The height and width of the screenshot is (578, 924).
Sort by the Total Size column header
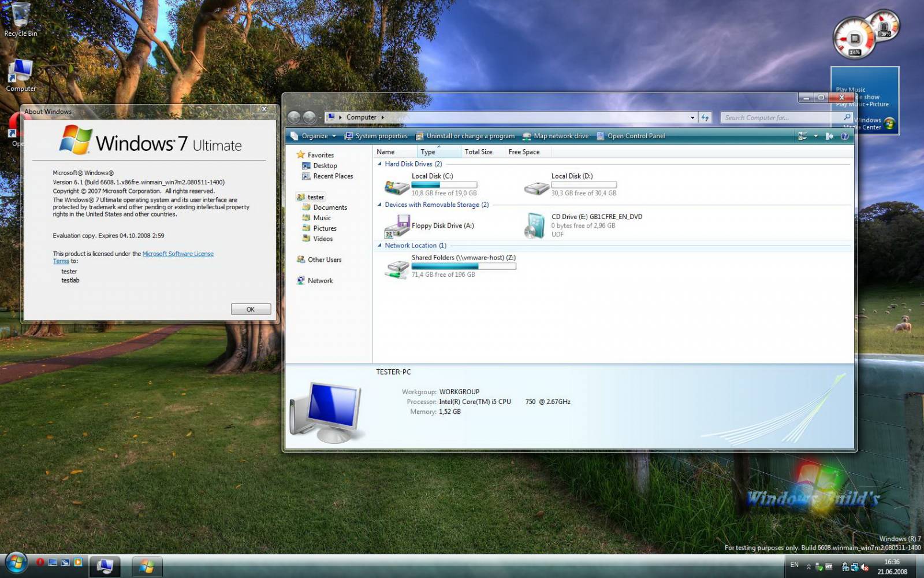click(483, 152)
